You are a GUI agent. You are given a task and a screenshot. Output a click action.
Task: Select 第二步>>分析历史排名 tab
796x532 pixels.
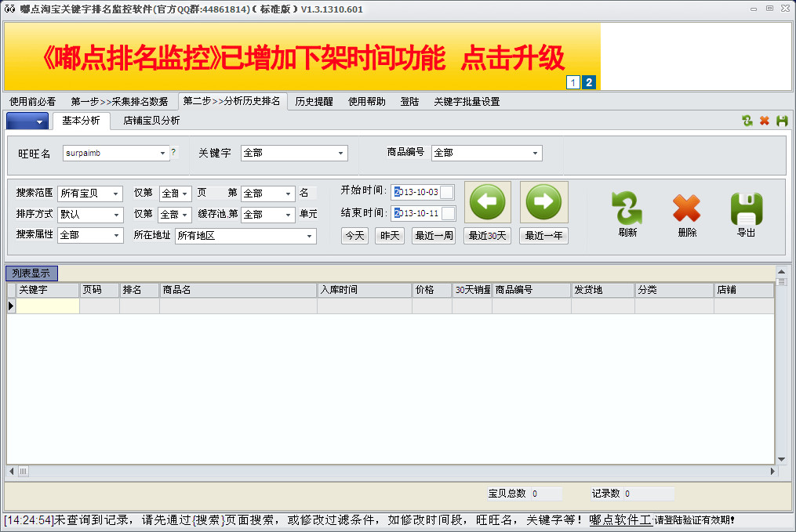232,101
